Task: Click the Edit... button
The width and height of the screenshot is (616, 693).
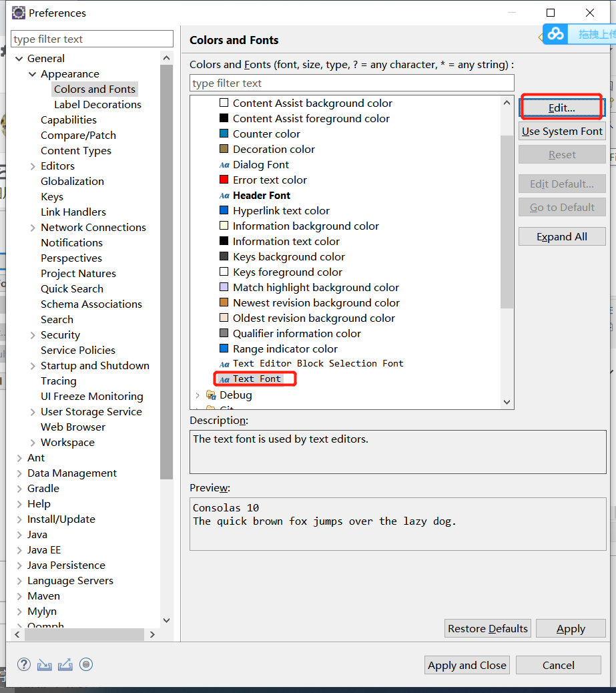Action: (562, 108)
